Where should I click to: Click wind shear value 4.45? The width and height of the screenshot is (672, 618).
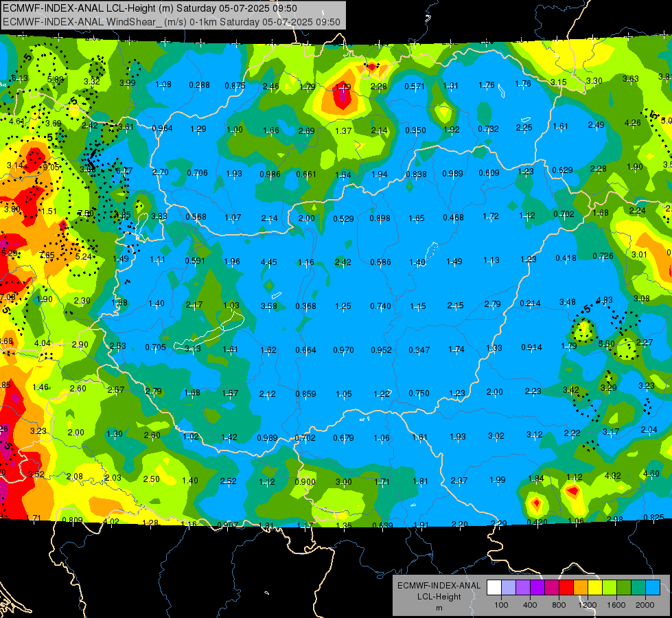(x=268, y=262)
